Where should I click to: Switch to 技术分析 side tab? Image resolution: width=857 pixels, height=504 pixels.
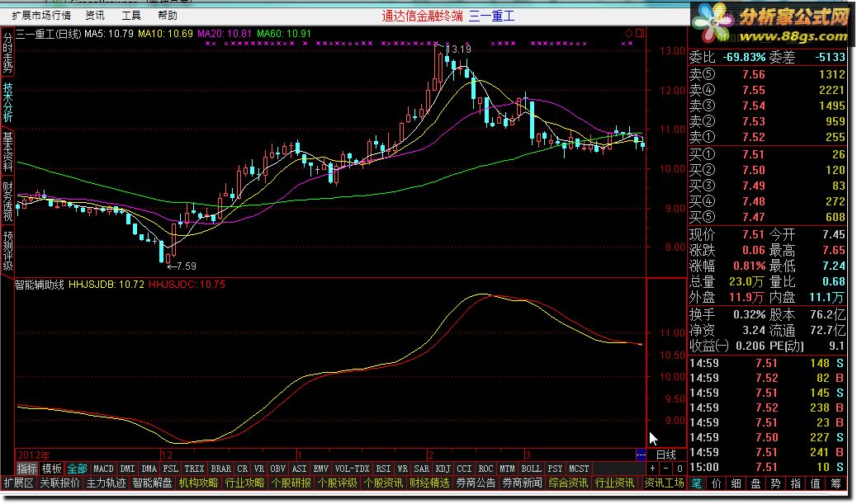7,102
